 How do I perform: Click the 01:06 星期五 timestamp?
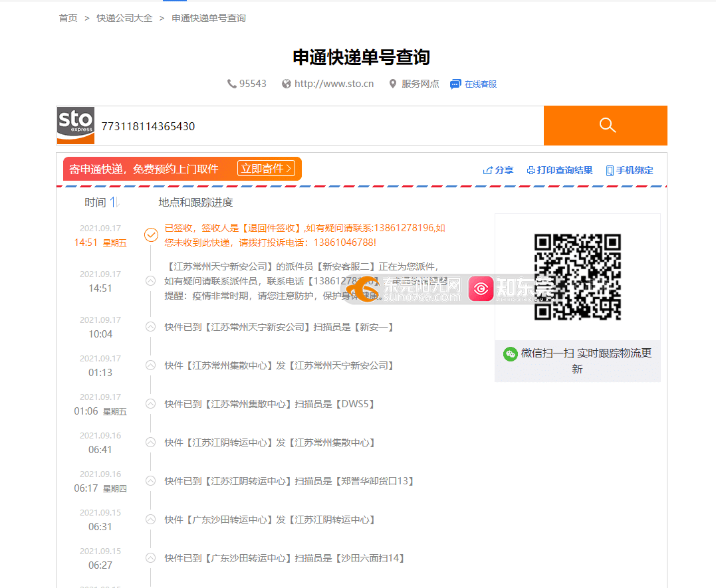(100, 411)
